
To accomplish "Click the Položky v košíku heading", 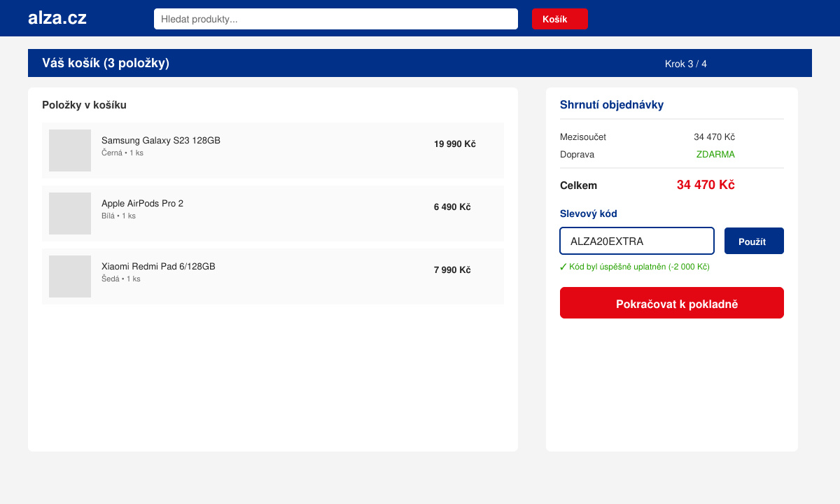I will point(84,105).
